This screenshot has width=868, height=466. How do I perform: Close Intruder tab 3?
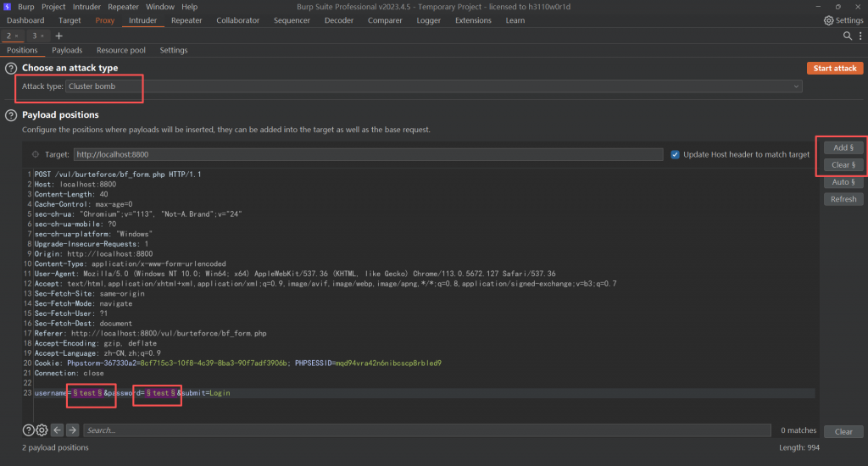click(x=42, y=36)
